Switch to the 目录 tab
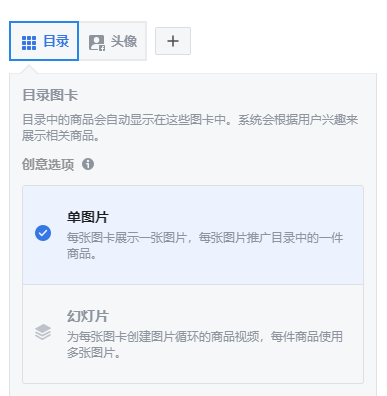Viewport: 387px width, 396px height. (x=44, y=41)
